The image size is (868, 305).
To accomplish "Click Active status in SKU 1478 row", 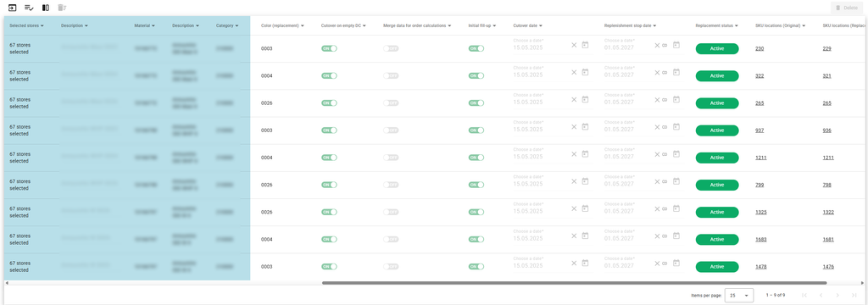I will (x=717, y=267).
